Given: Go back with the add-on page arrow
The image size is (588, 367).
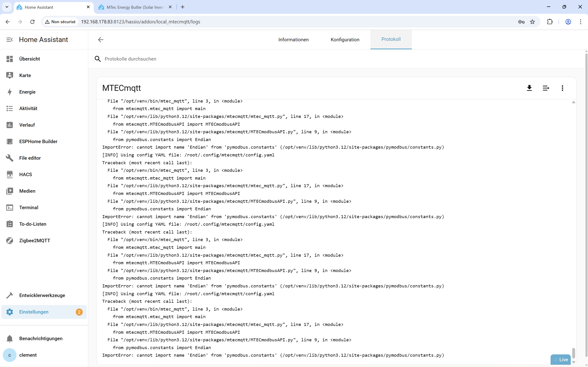Looking at the screenshot, I should 101,39.
